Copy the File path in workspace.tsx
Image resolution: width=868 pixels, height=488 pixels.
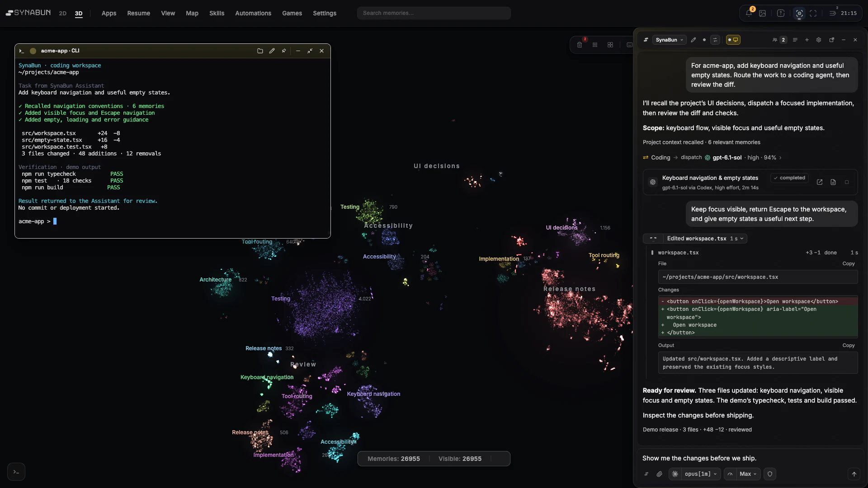point(849,263)
